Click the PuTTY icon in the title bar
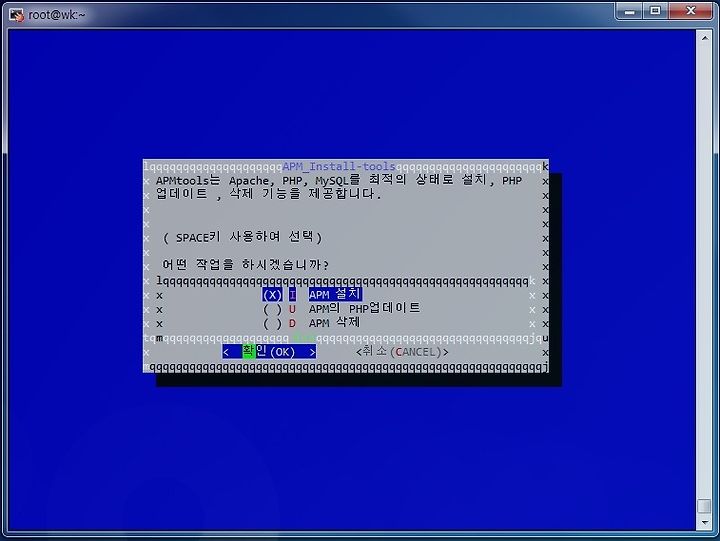This screenshot has width=720, height=541. click(17, 15)
